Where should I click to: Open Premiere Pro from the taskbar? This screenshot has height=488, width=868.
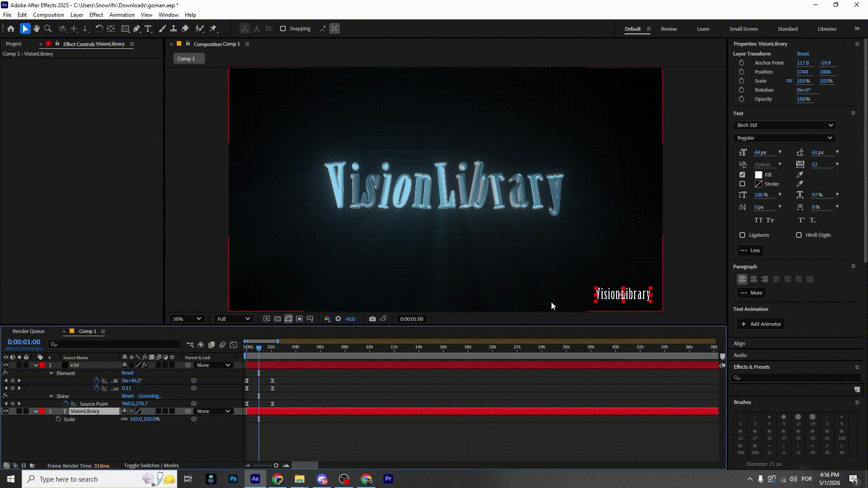(388, 479)
